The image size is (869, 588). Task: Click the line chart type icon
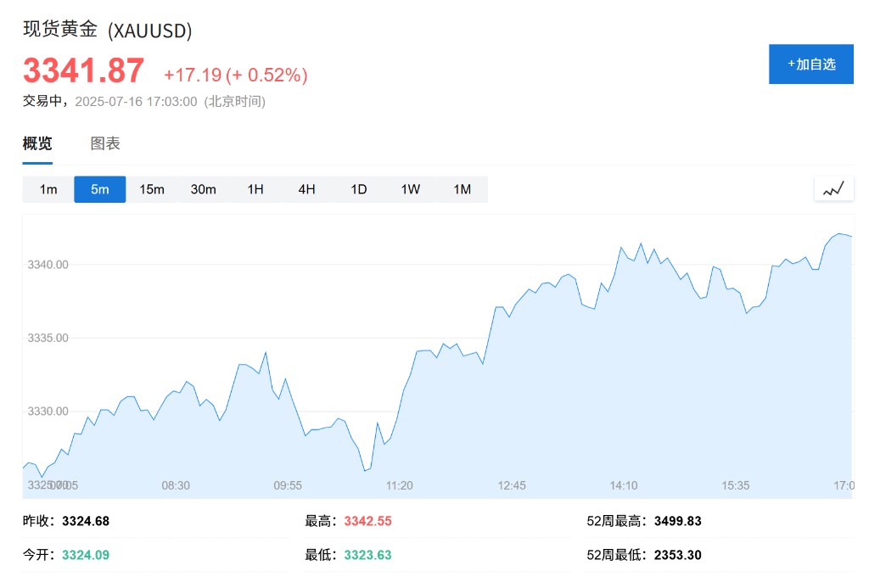tap(833, 189)
